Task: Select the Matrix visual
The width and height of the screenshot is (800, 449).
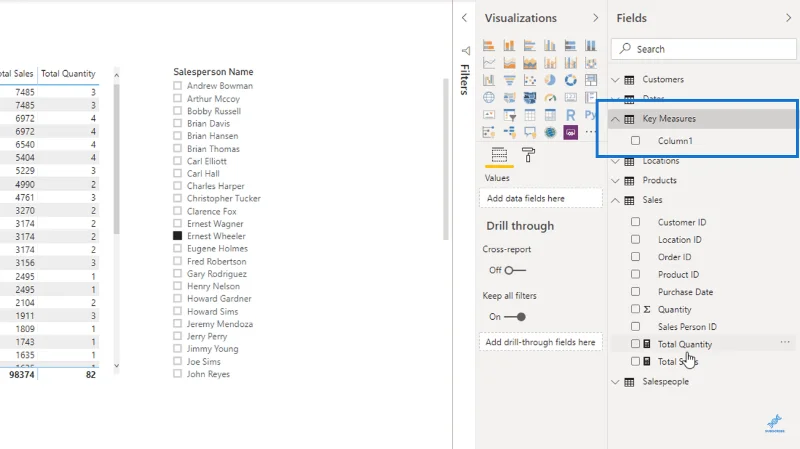Action: pos(550,115)
